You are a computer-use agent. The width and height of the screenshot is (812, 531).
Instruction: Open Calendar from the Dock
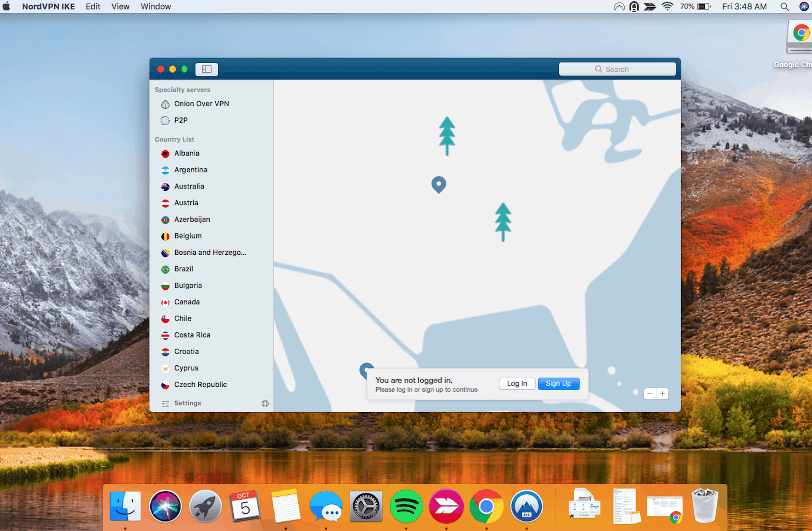click(x=245, y=506)
